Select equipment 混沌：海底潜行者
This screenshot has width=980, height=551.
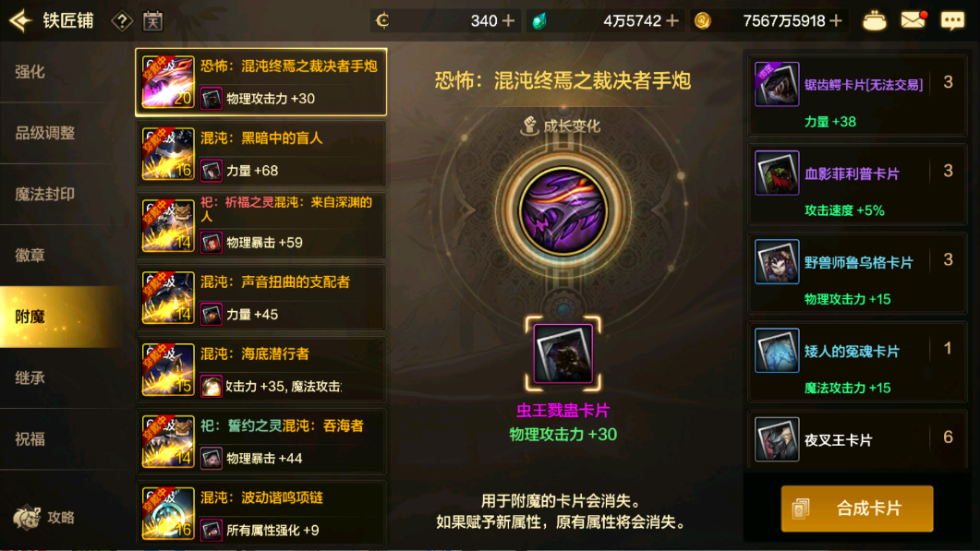click(x=261, y=370)
